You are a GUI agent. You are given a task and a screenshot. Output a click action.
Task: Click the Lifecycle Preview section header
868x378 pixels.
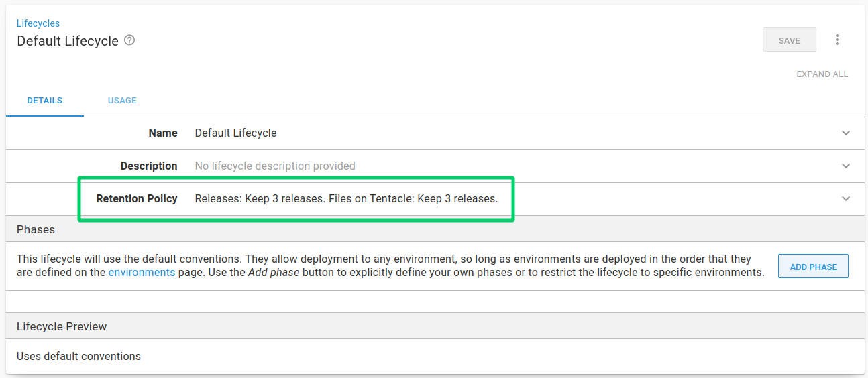coord(62,327)
